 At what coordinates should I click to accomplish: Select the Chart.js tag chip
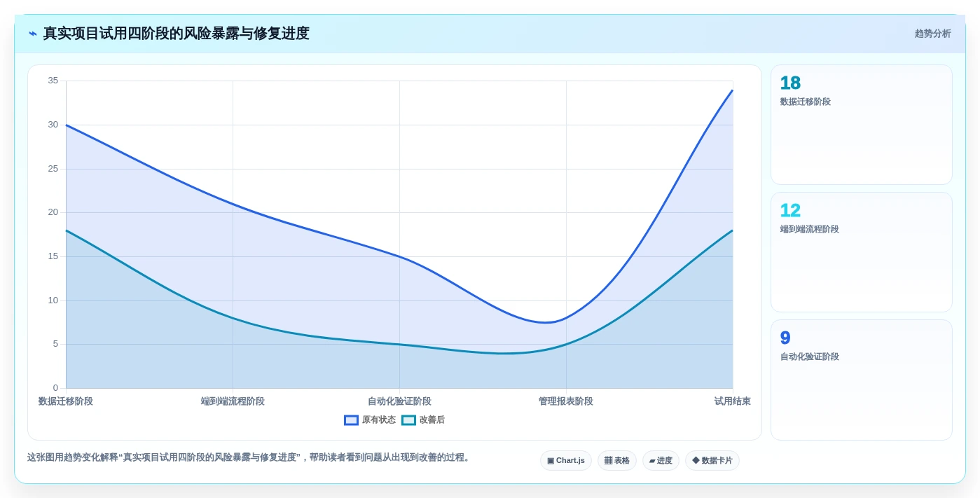coord(566,460)
